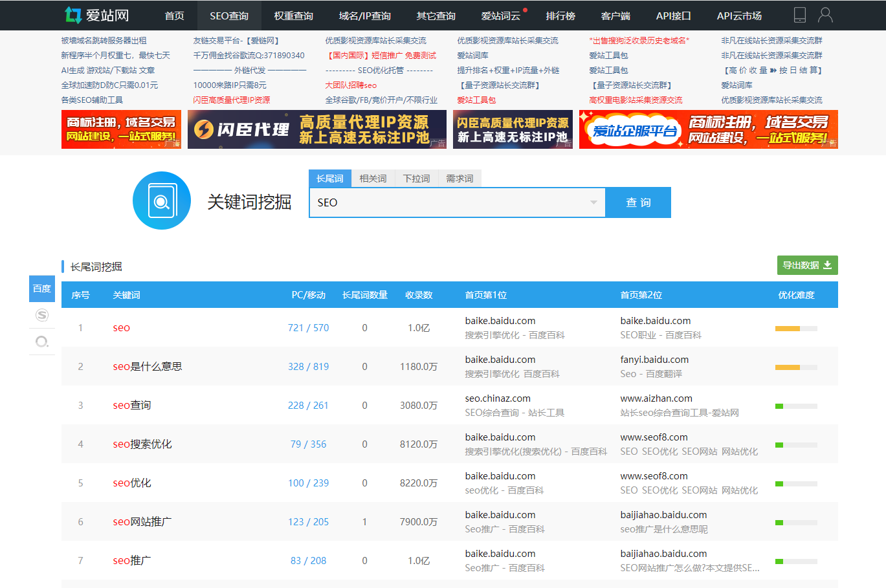Select the 百度 engine tab

[x=42, y=289]
